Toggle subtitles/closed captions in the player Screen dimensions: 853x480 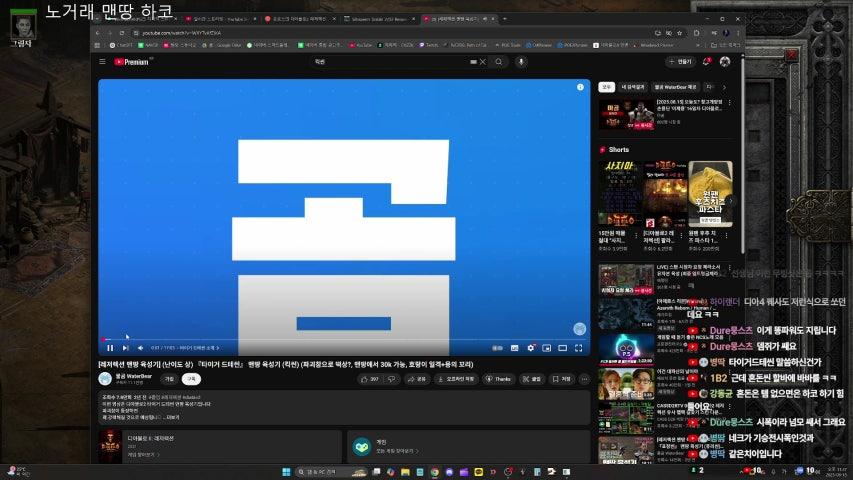(514, 348)
